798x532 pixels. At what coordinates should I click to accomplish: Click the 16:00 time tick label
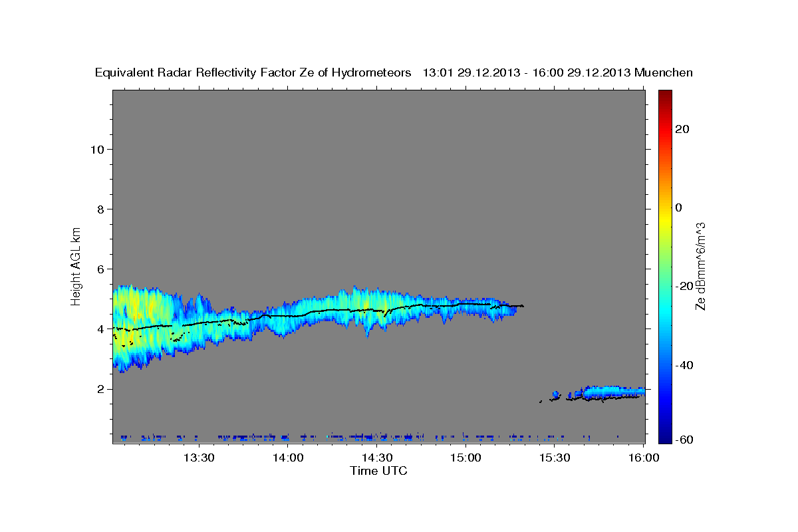(x=644, y=458)
